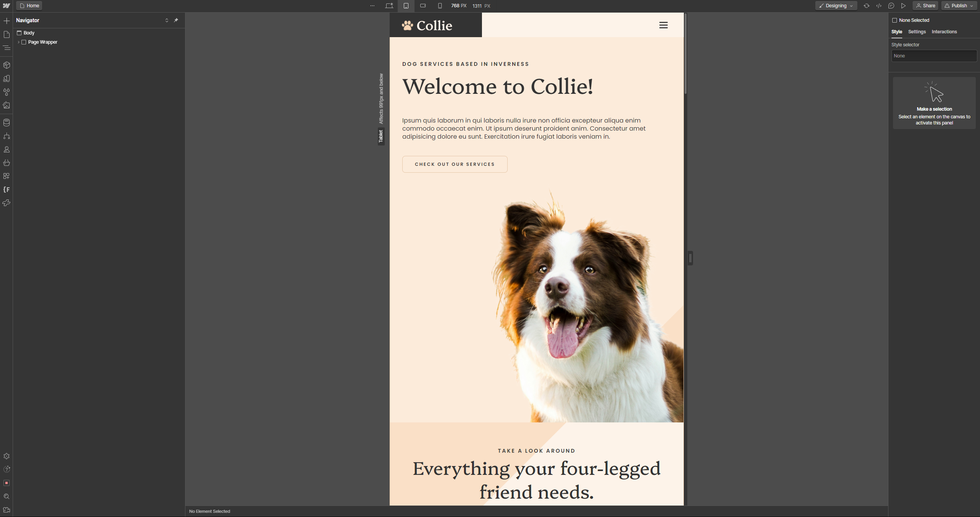Select the tablet breakpoint
Screen dimensions: 980x517
(406, 6)
